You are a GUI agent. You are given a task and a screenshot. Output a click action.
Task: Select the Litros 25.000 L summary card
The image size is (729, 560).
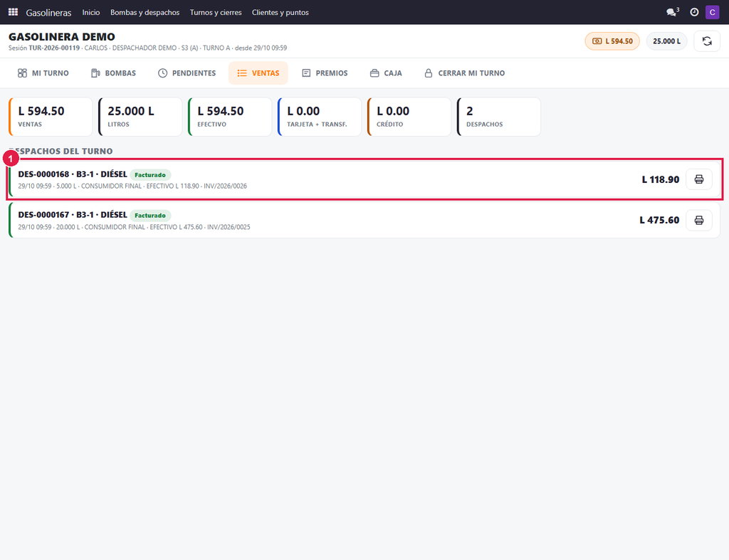(x=140, y=117)
